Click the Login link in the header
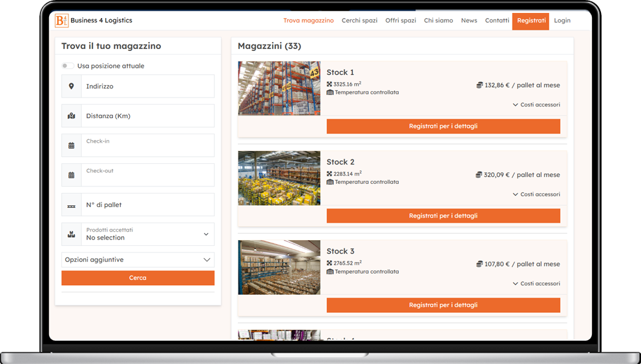Image resolution: width=641 pixels, height=364 pixels. pos(562,21)
